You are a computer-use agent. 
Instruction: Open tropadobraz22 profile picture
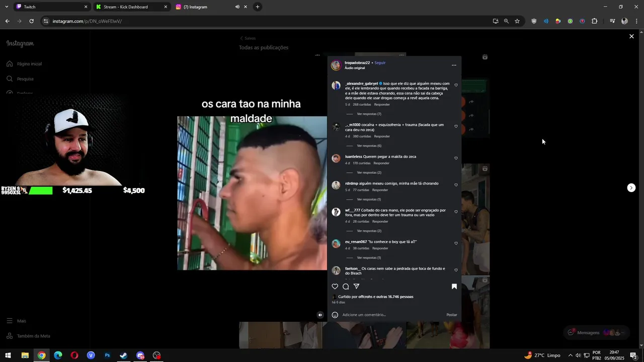click(x=336, y=65)
